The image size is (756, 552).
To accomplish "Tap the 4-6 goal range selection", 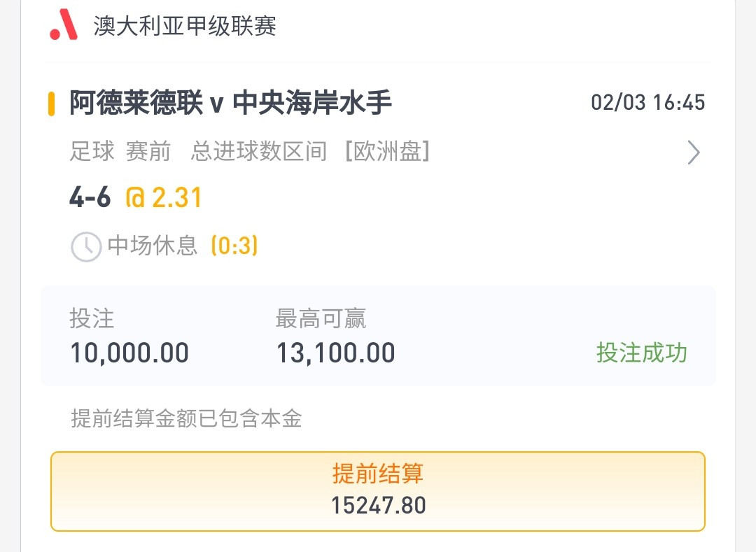I will [x=90, y=197].
